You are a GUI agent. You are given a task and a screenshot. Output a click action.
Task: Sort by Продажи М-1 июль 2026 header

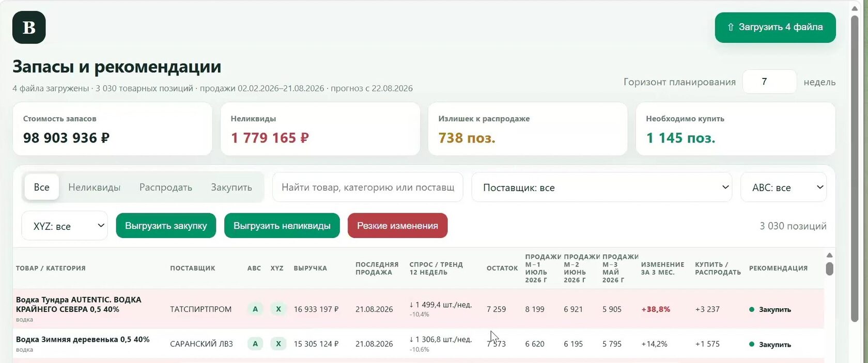click(x=542, y=268)
